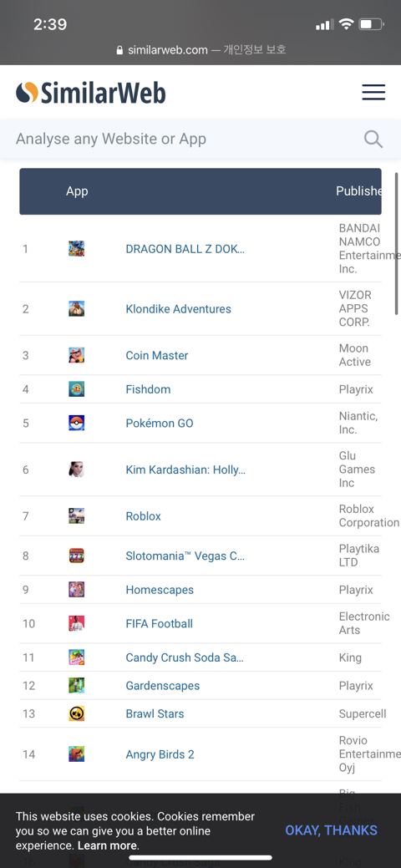Open the FIFA Football link
Screen dimensions: 401x868
[160, 623]
